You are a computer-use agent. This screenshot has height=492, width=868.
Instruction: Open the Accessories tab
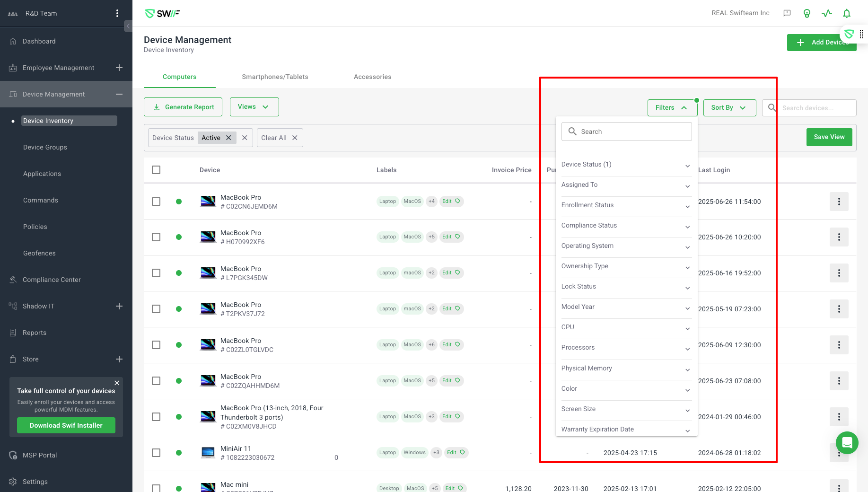(372, 77)
